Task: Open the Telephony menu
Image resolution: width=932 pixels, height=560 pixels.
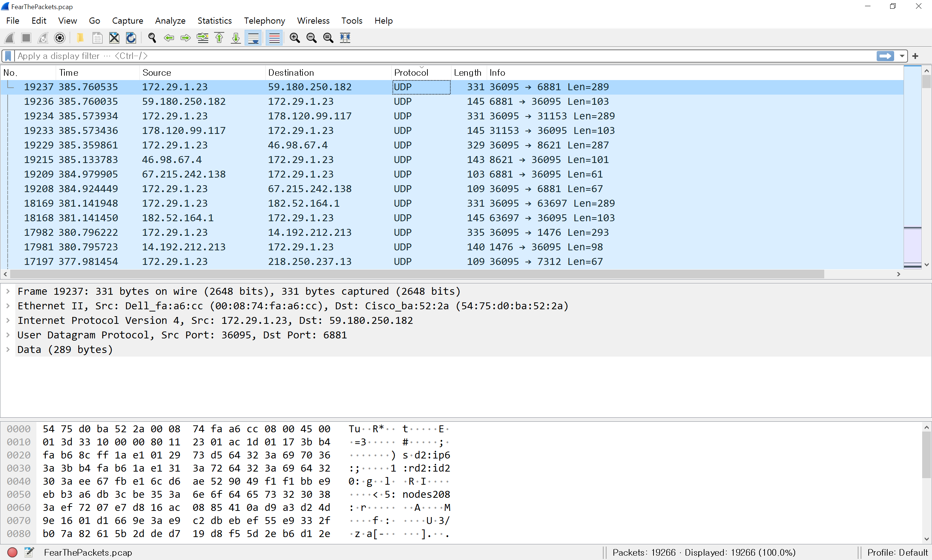Action: [264, 20]
